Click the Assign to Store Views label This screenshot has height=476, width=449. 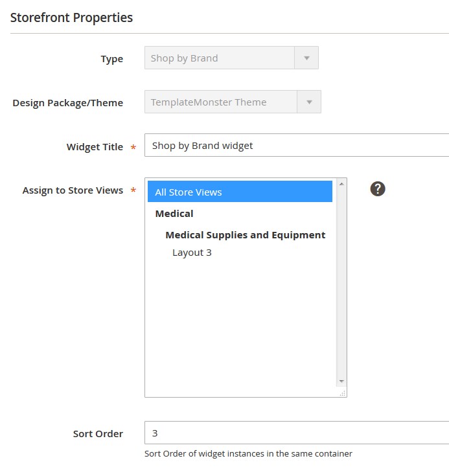point(73,190)
